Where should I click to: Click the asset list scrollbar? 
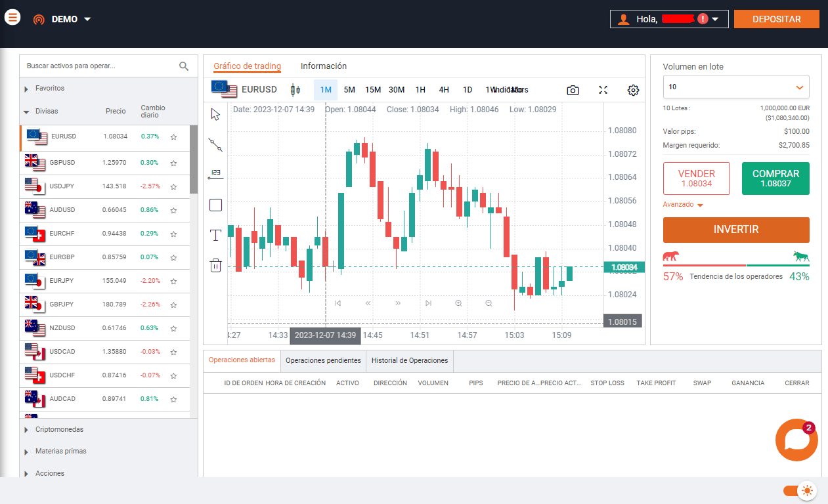pos(194,159)
